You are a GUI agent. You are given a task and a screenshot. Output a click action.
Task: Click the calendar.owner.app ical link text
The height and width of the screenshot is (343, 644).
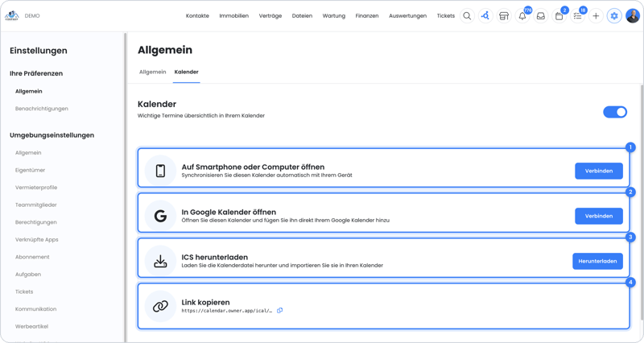pos(227,311)
